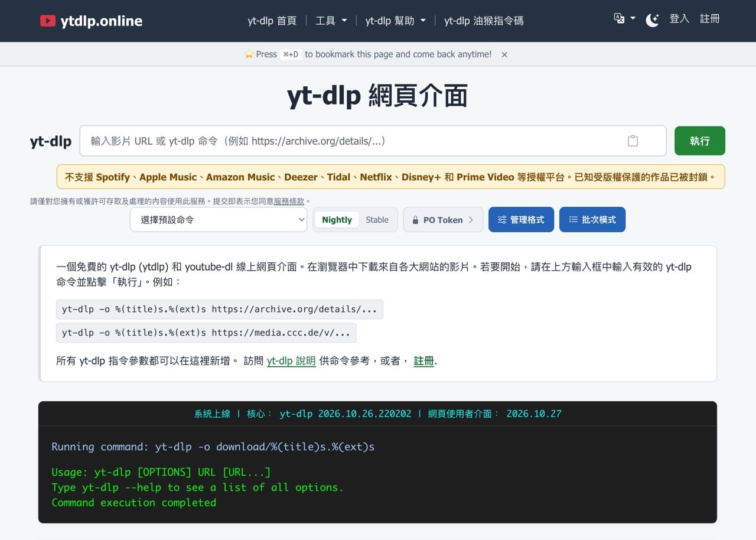756x540 pixels.
Task: Click 註冊 in the top navigation
Action: point(710,19)
